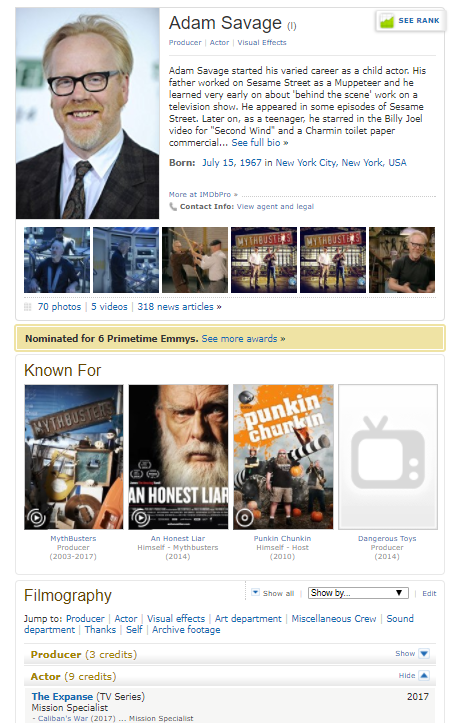Viewport: 453px width, 723px height.
Task: Open the Dangerous Toys TV placeholder image
Action: (x=387, y=456)
